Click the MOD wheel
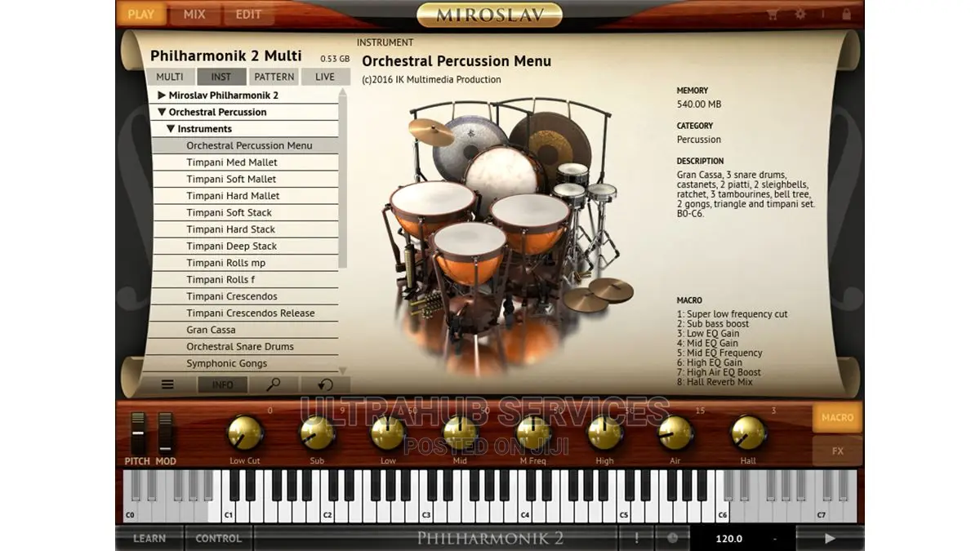 click(166, 433)
